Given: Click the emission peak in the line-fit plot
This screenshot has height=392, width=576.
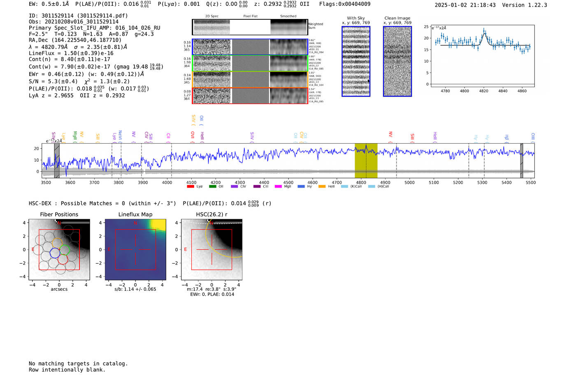Looking at the screenshot, I should tap(484, 32).
